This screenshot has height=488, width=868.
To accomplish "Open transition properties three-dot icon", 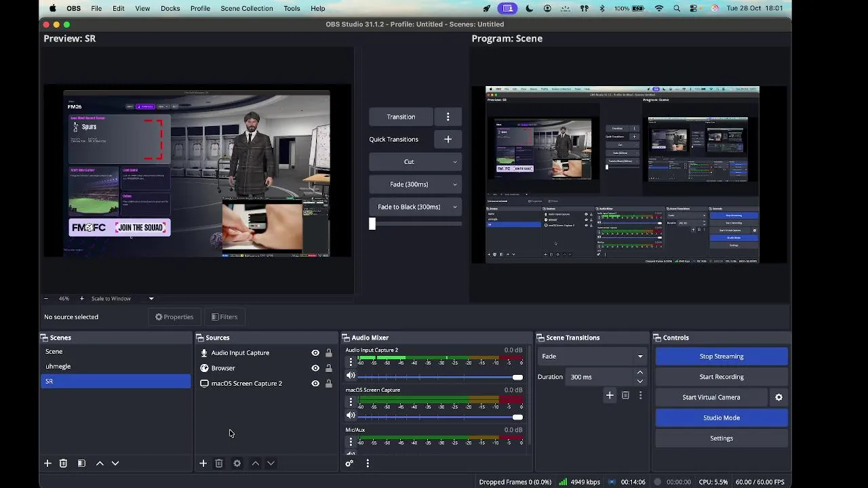I will (x=640, y=395).
